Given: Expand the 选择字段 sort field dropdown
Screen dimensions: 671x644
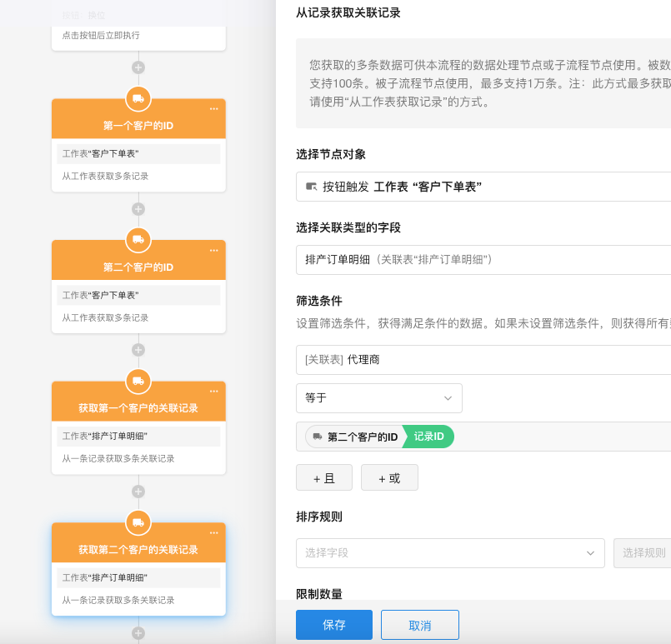Looking at the screenshot, I should [450, 552].
